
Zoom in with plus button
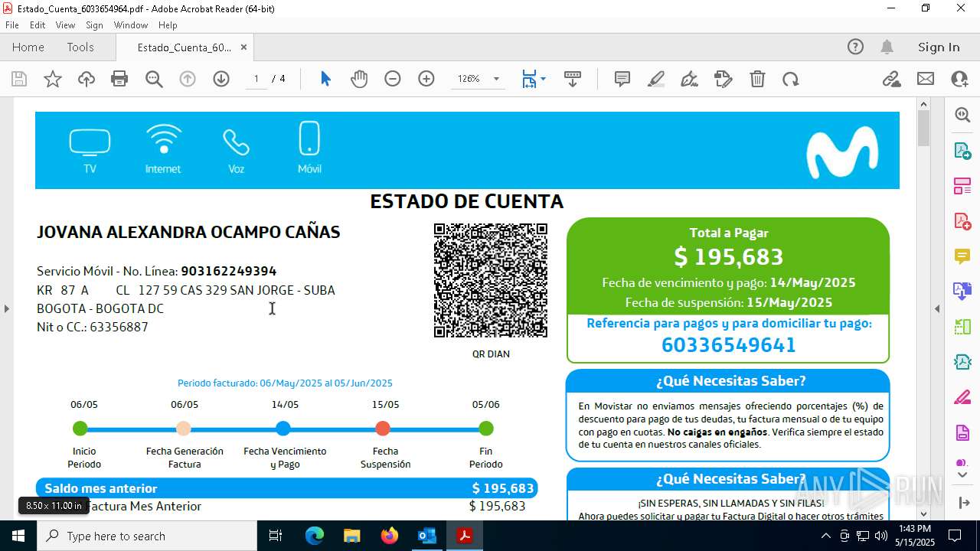426,79
